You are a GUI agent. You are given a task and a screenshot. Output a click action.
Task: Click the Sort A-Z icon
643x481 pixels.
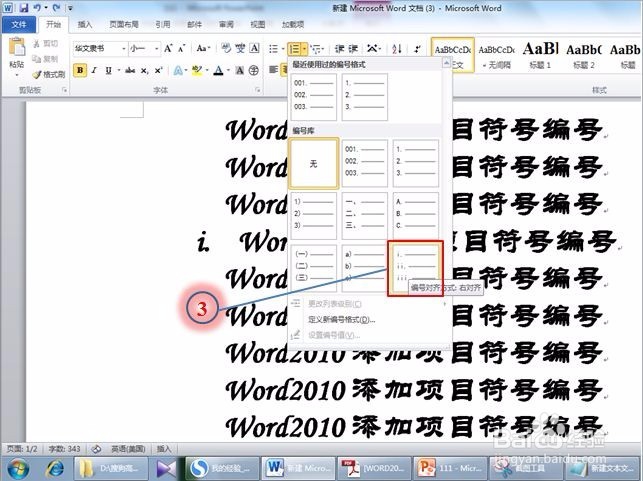tap(397, 49)
